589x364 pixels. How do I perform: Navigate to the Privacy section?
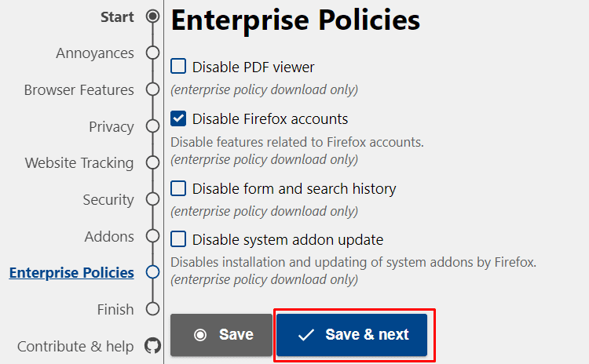tap(111, 126)
